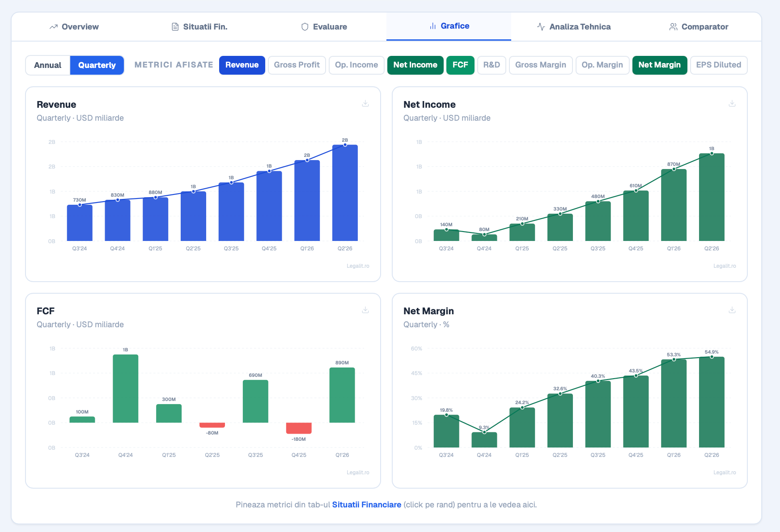Click the Revenue chart title
The width and height of the screenshot is (780, 532).
coord(56,105)
